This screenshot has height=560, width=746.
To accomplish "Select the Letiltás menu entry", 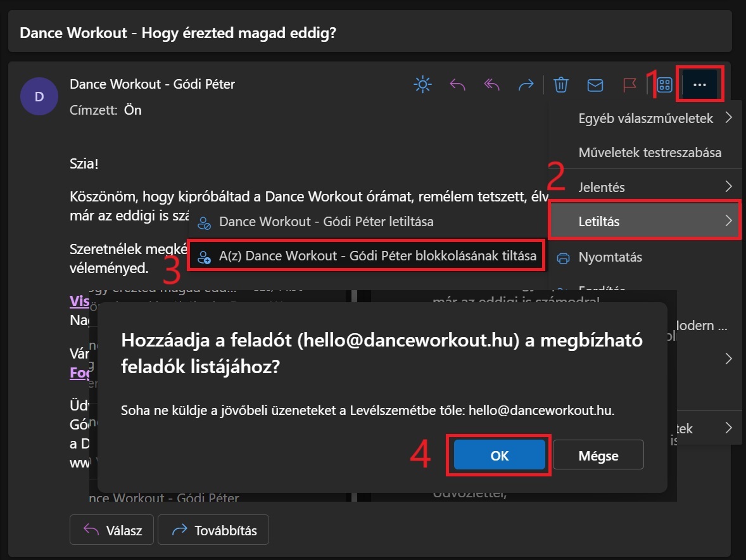I will coord(645,221).
